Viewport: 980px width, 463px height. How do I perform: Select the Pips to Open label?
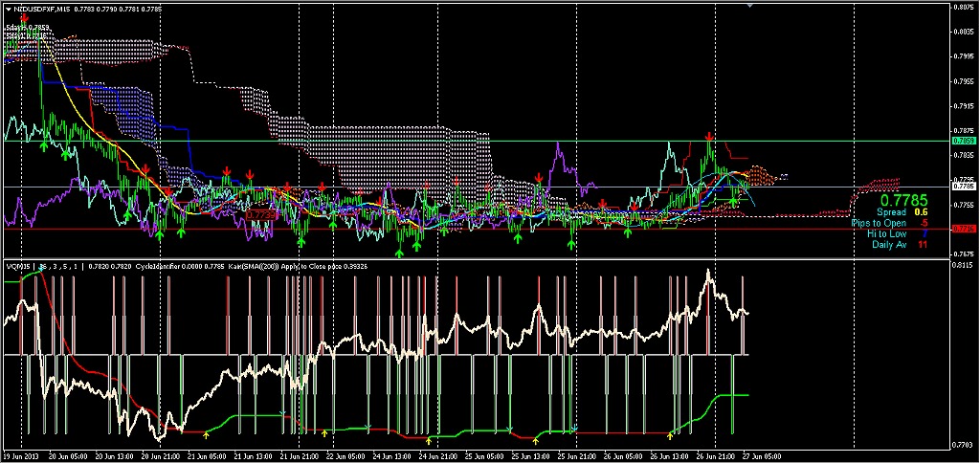tap(879, 223)
